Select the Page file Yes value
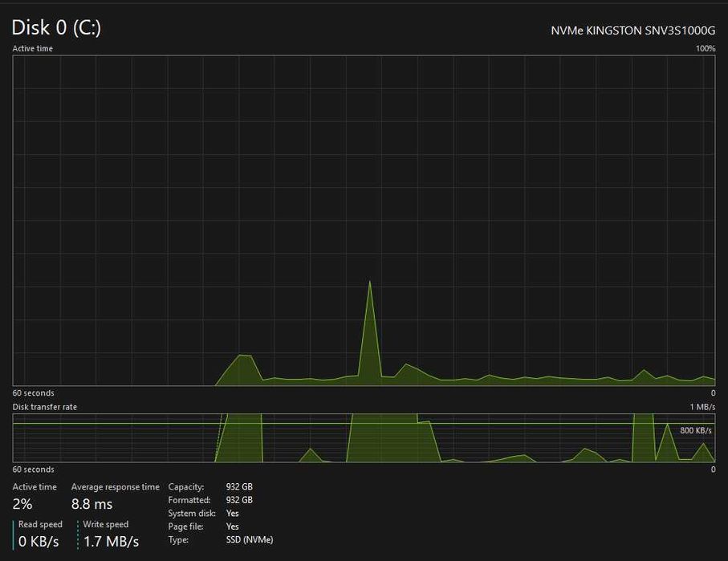This screenshot has width=728, height=561. tap(232, 526)
